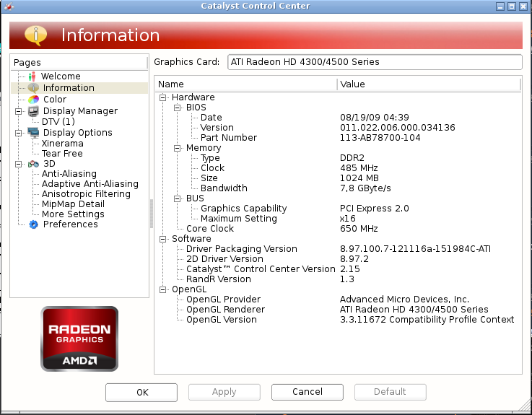The height and width of the screenshot is (415, 532).
Task: Click the OK button
Action: tap(141, 392)
